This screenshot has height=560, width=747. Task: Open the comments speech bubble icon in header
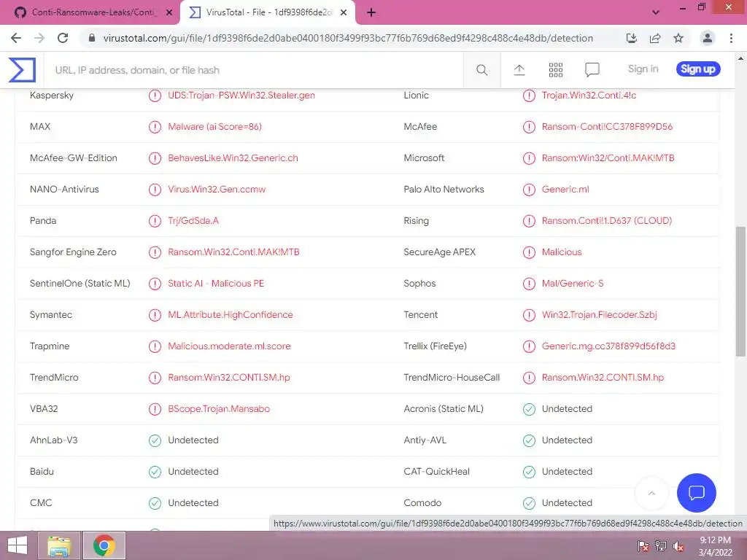tap(592, 70)
